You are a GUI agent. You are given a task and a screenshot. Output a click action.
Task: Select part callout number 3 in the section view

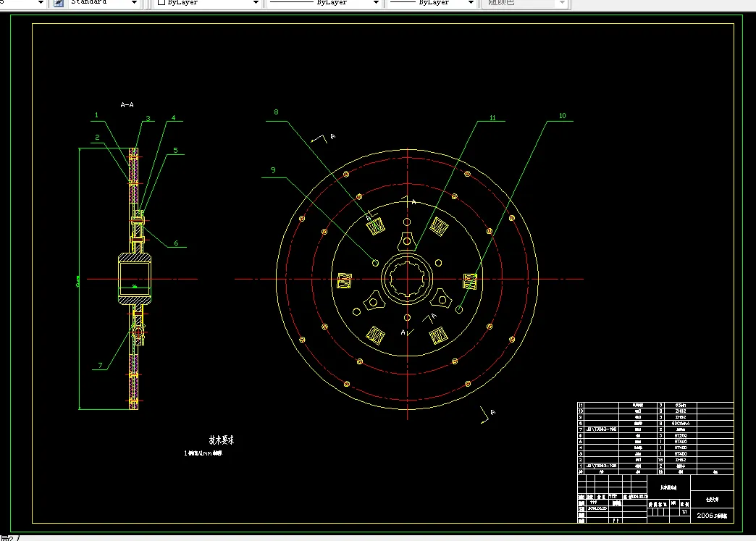point(148,118)
